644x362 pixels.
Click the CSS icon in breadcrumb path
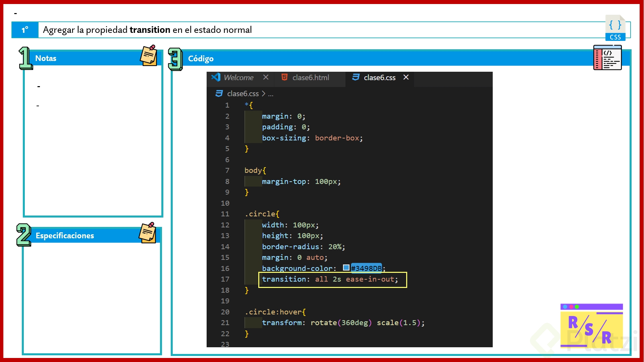219,94
